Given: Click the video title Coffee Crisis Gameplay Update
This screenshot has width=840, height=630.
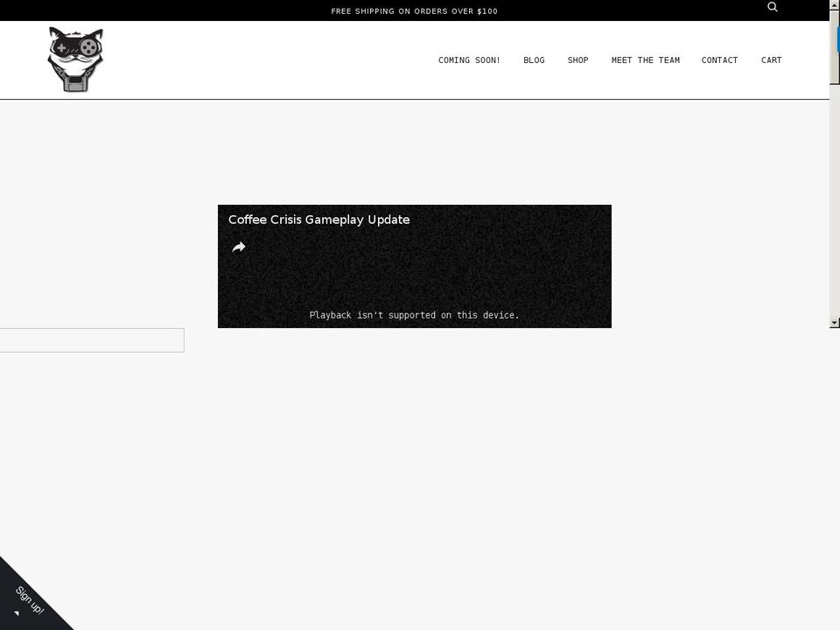Looking at the screenshot, I should pos(318,220).
